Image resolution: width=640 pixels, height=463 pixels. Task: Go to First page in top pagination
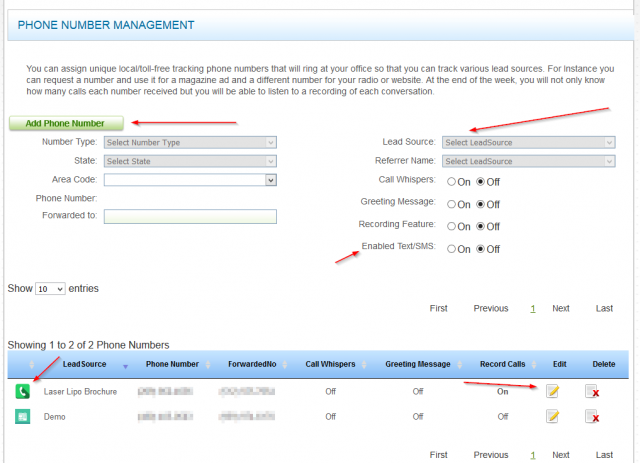(438, 308)
